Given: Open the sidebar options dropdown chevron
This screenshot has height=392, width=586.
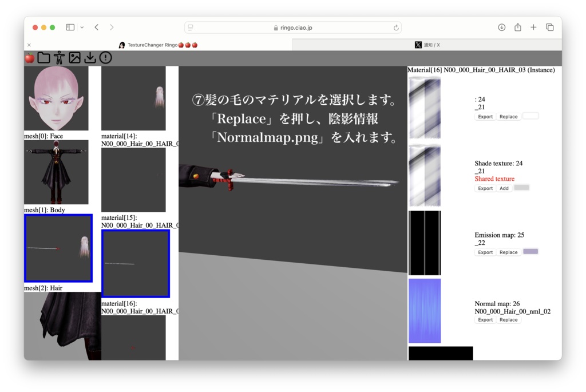Looking at the screenshot, I should coord(81,27).
